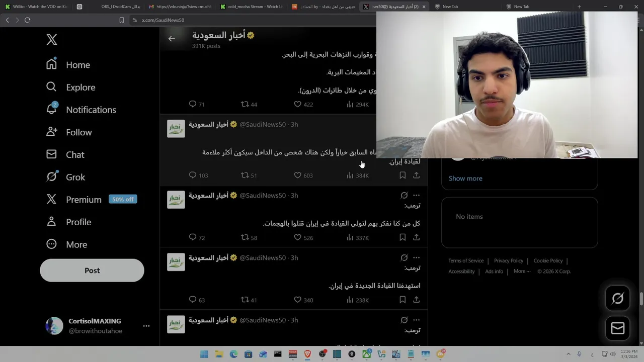This screenshot has height=362, width=644.
Task: Open the Chat envelope in sidebar
Action: coord(65,154)
